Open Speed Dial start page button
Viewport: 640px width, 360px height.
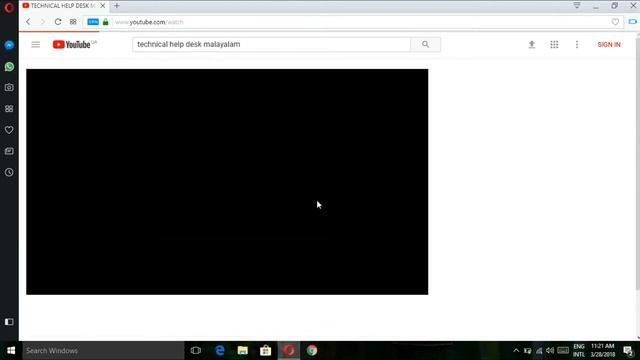(73, 22)
